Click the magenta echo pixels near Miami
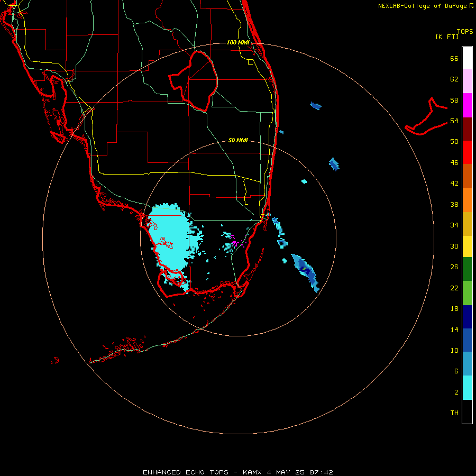 tap(234, 243)
